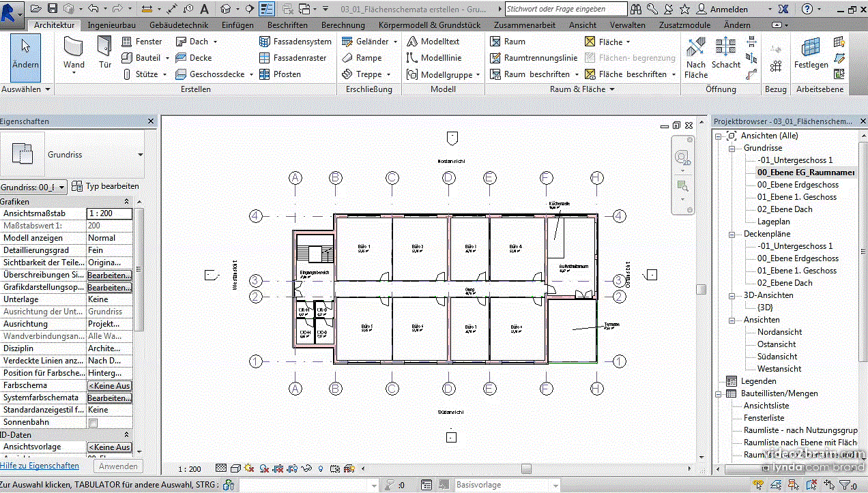
Task: Select the Fassadensystem tool
Action: click(295, 42)
